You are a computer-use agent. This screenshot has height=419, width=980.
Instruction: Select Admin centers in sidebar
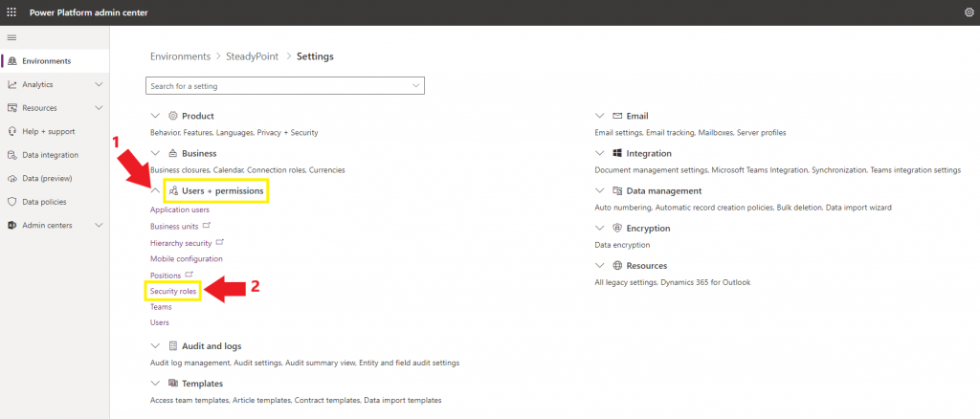click(x=55, y=226)
